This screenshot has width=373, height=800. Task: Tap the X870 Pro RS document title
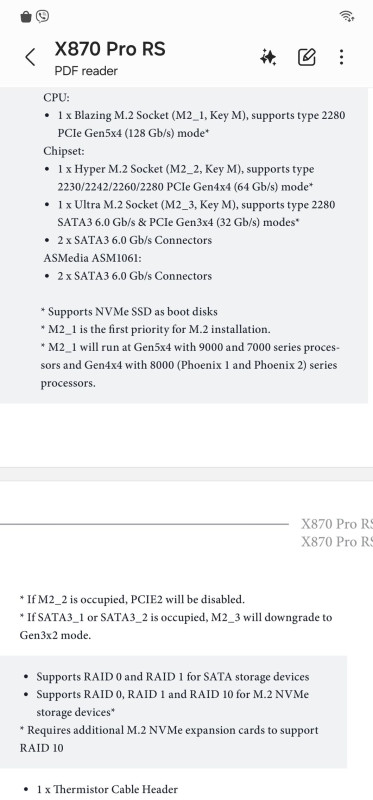click(110, 49)
